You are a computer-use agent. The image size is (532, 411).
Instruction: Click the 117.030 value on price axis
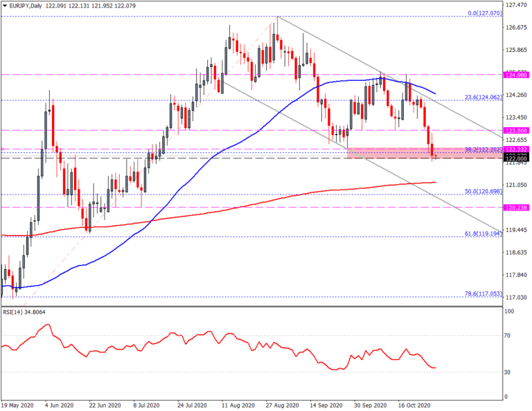click(516, 298)
